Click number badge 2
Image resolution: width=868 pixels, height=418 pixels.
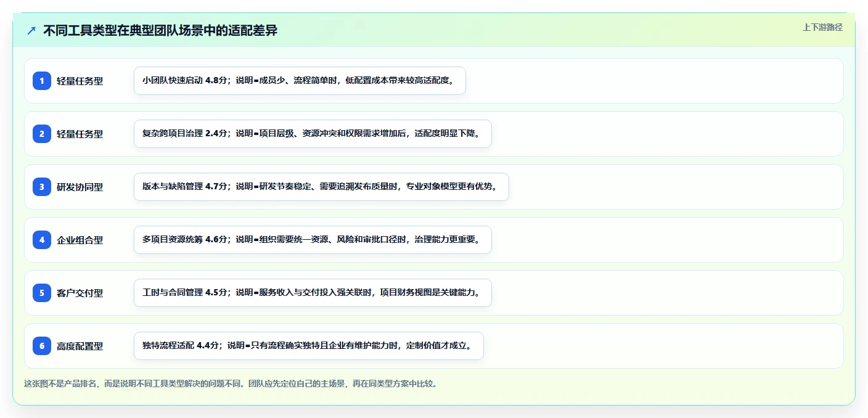[42, 134]
